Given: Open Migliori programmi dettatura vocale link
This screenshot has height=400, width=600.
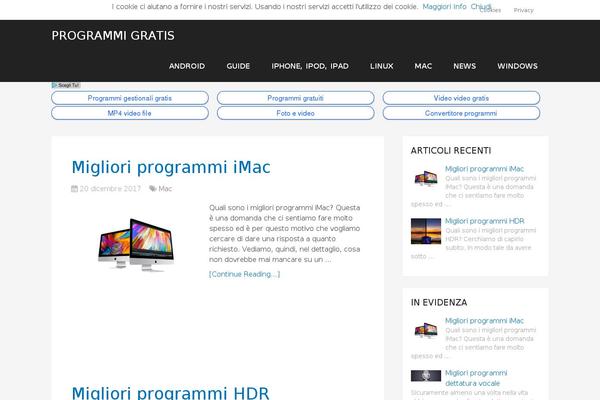Looking at the screenshot, I should tap(476, 378).
